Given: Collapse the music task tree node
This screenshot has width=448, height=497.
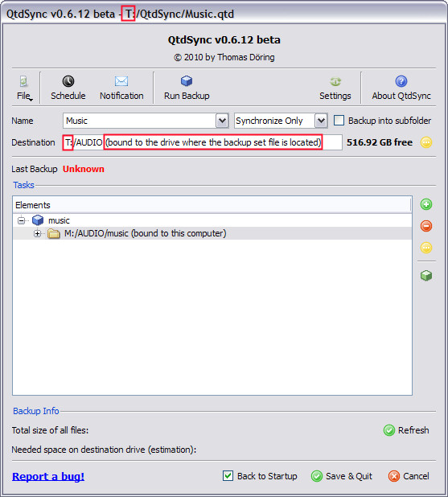Looking at the screenshot, I should point(21,220).
